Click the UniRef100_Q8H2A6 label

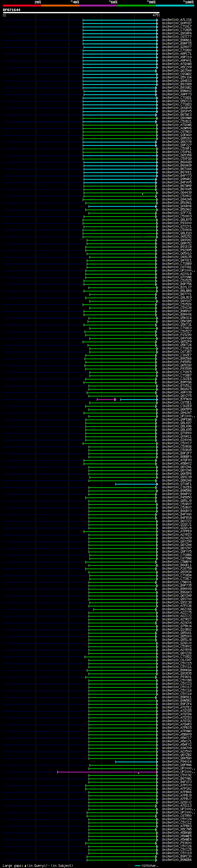point(176,481)
